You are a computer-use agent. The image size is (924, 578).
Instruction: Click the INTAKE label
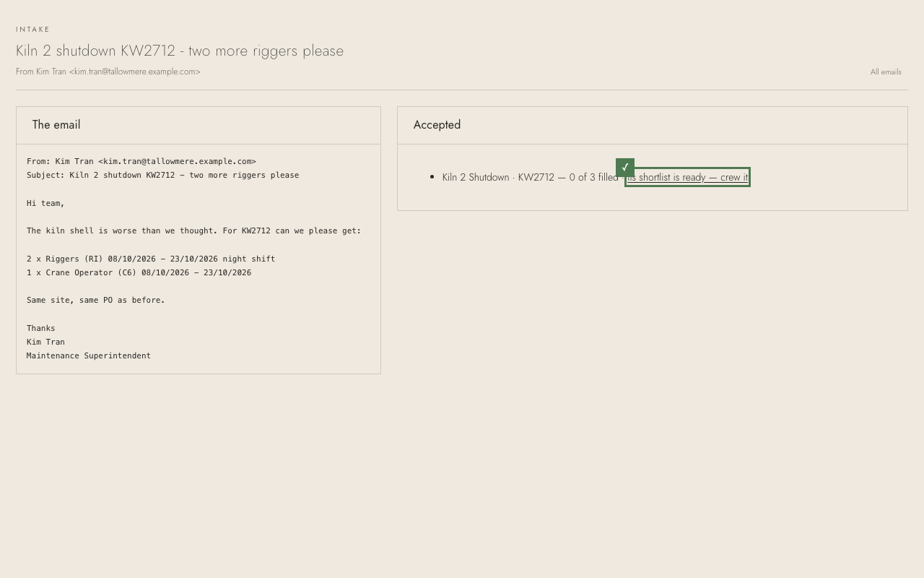[x=33, y=30]
